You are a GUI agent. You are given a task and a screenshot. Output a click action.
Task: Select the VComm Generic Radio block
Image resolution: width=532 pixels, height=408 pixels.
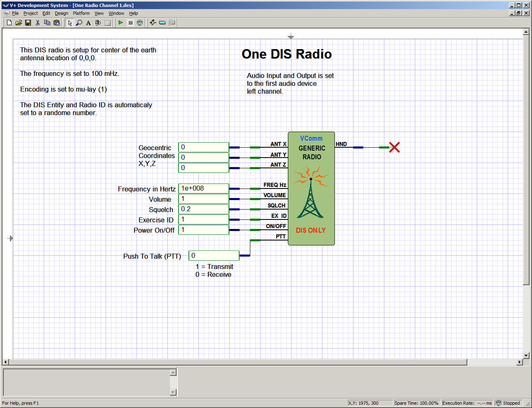[x=311, y=189]
